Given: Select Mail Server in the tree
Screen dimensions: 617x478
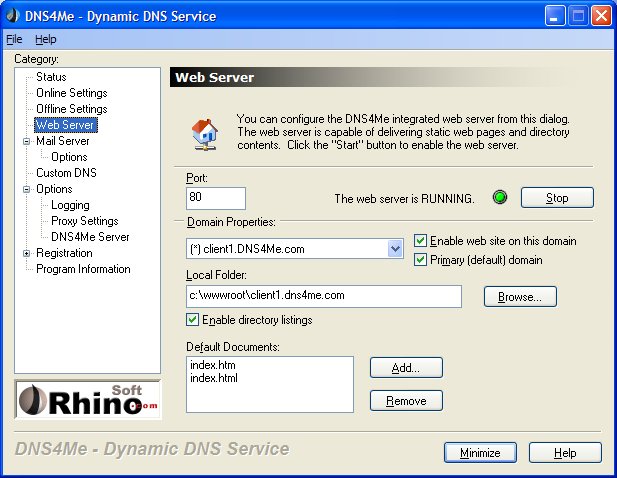Looking at the screenshot, I should click(x=63, y=141).
